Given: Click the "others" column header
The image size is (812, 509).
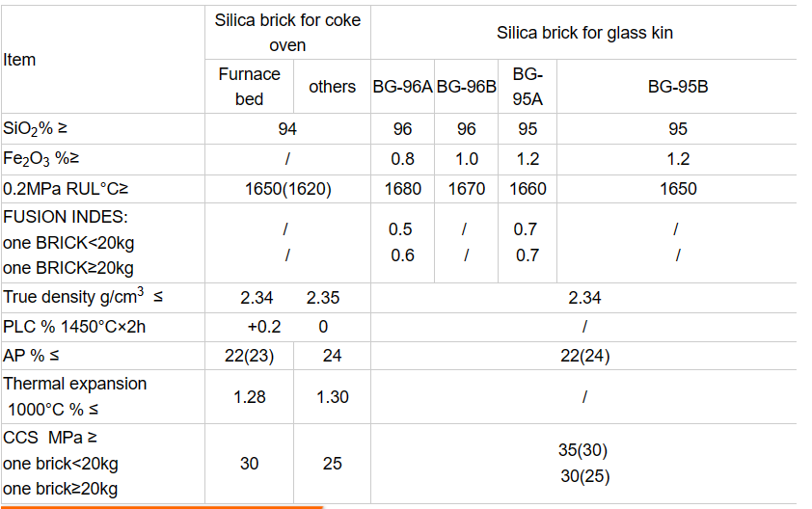Looking at the screenshot, I should 332,87.
